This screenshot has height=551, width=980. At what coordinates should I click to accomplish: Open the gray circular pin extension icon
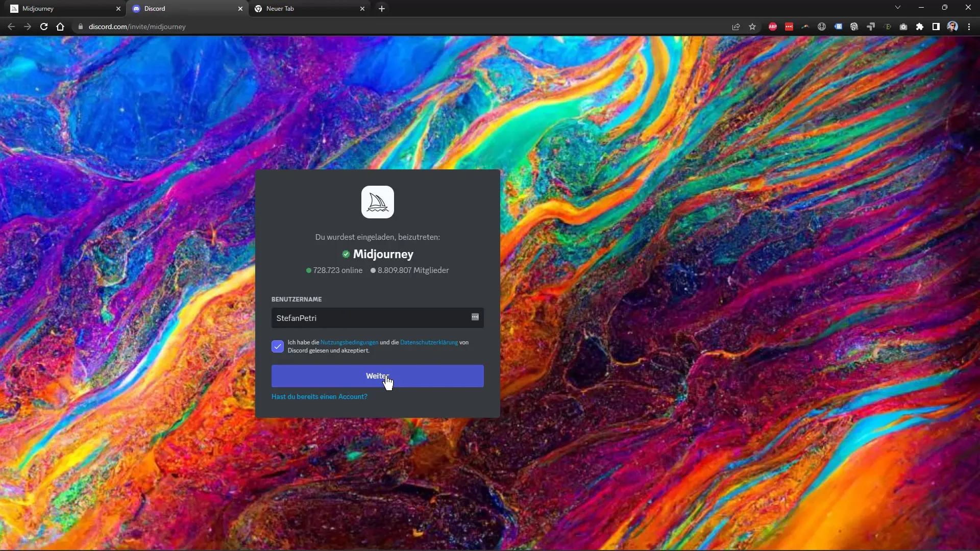[822, 27]
